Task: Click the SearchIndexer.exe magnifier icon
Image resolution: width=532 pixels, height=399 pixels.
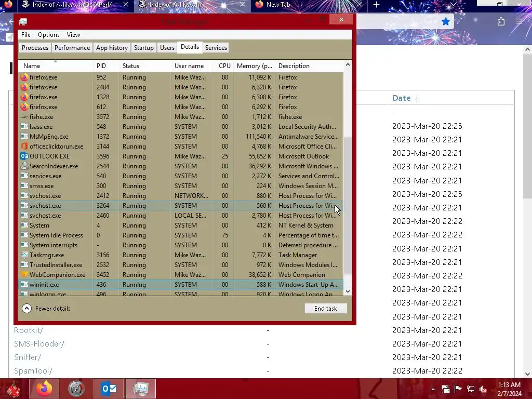Action: (24, 166)
